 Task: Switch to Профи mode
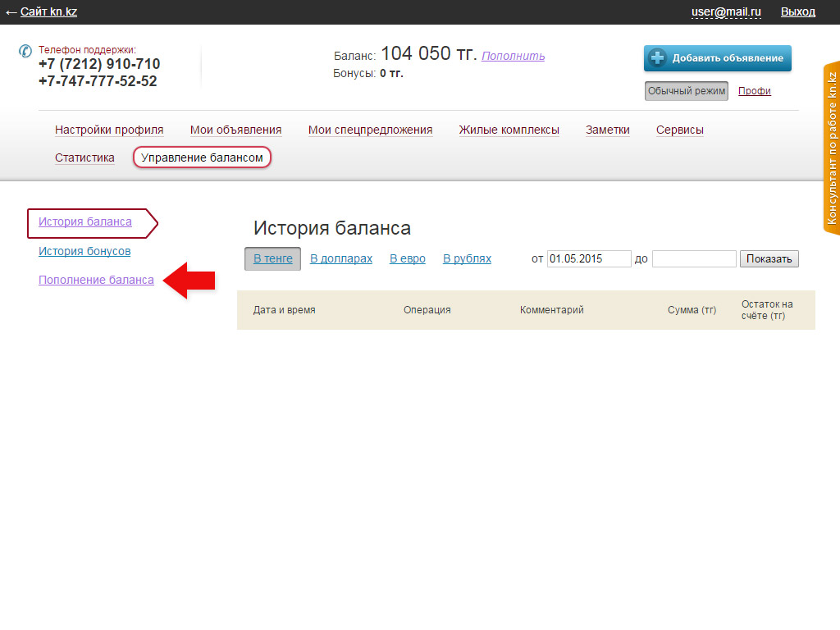(x=754, y=91)
